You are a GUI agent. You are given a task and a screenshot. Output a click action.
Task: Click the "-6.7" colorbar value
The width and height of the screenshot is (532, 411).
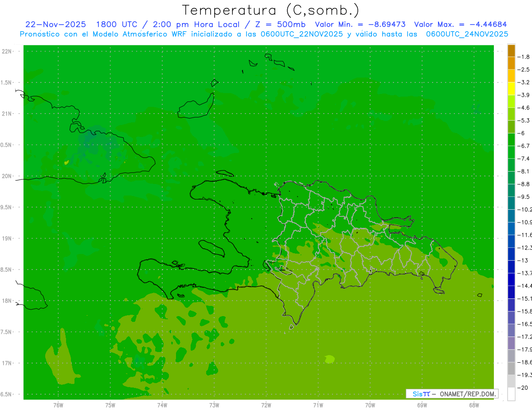pyautogui.click(x=524, y=146)
